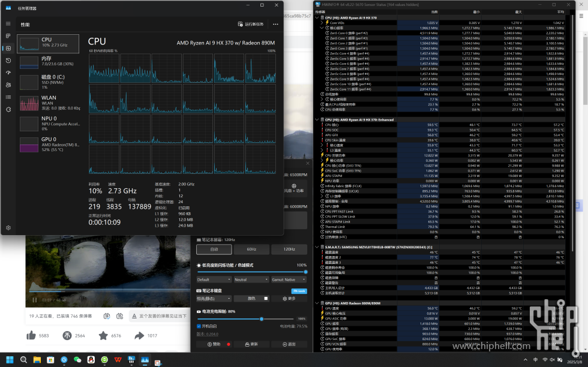This screenshot has height=367, width=588.
Task: Click 赞助 donate button
Action: point(214,344)
